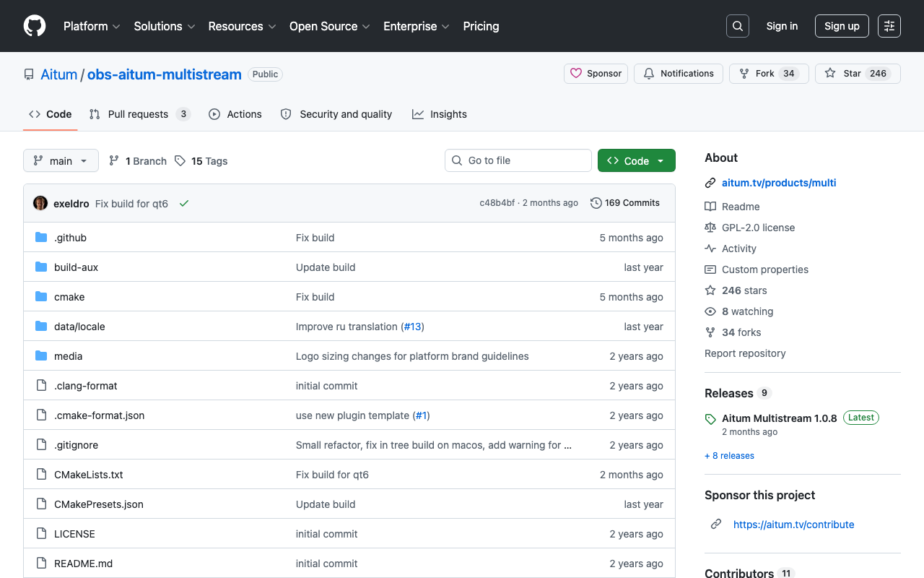Open commit hash c48b4bf
The image size is (924, 578).
tap(497, 203)
